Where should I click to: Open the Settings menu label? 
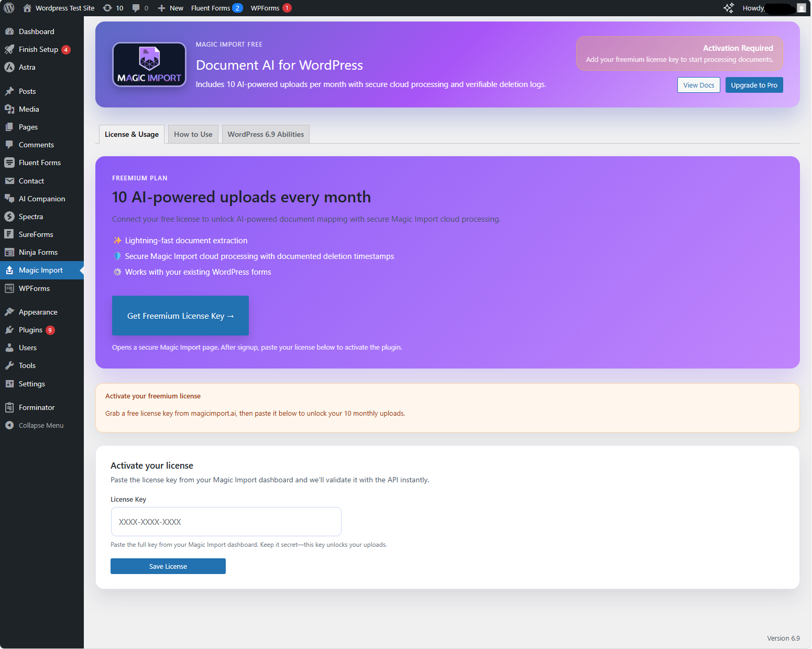tap(32, 384)
